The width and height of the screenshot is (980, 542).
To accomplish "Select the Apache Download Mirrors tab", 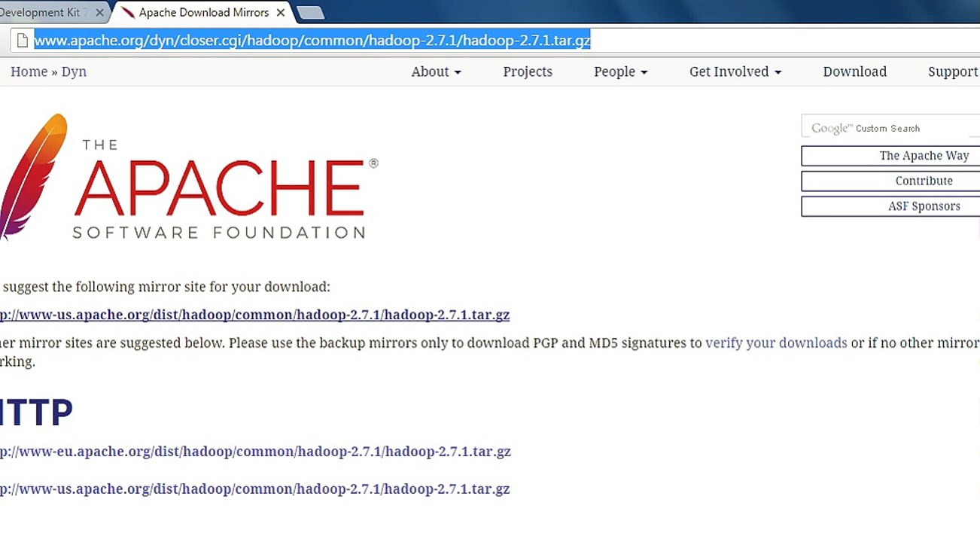I will (x=203, y=13).
